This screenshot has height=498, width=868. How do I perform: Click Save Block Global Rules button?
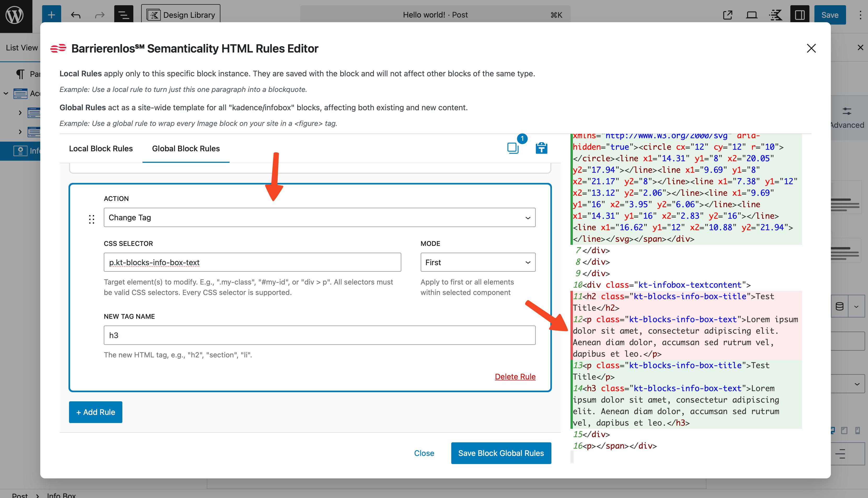click(501, 453)
